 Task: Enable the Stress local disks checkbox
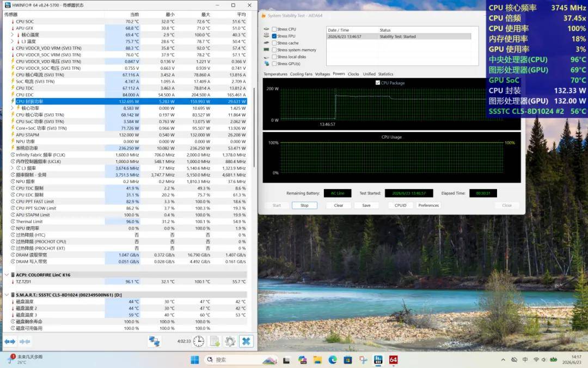coord(274,57)
